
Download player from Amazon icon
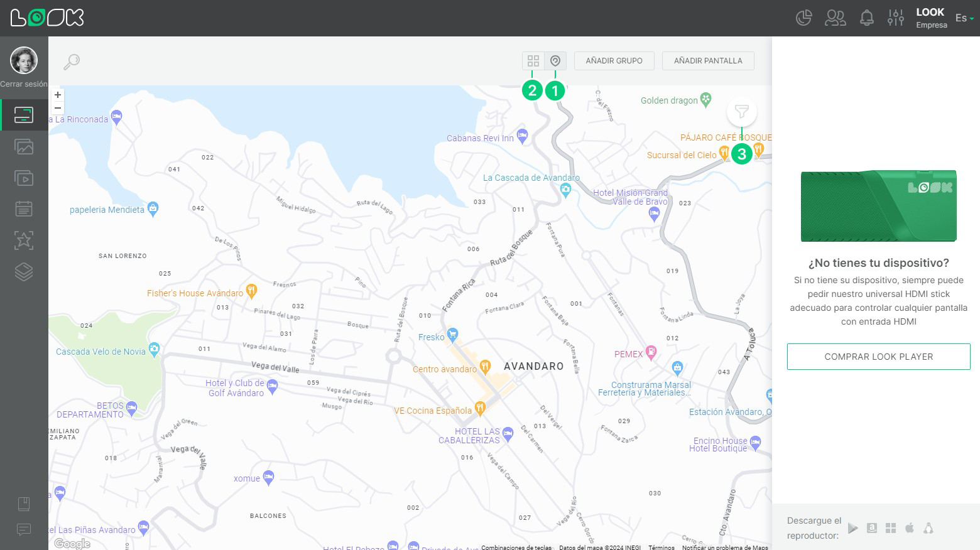pyautogui.click(x=872, y=528)
